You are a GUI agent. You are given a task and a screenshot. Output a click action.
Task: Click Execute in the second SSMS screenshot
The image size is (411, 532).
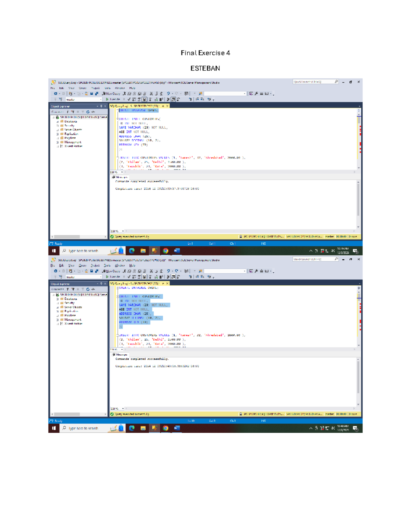(x=113, y=277)
